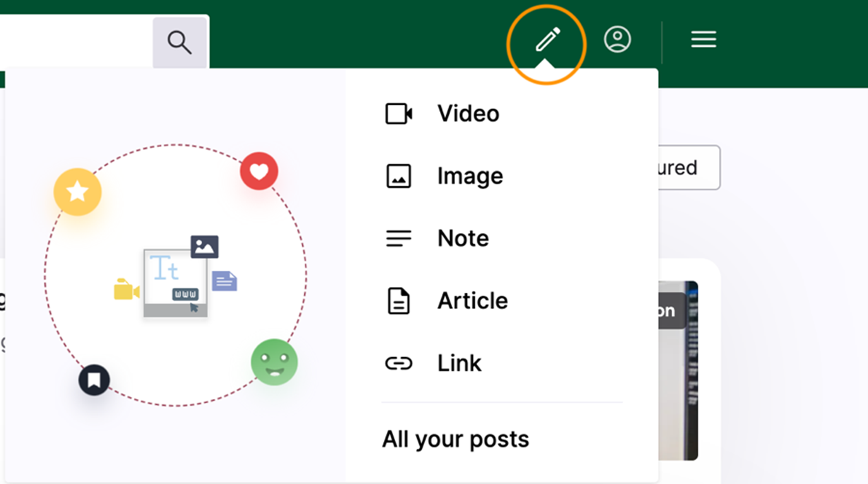Click the document icon beside Article
Screen dimensions: 868x484
[398, 301]
